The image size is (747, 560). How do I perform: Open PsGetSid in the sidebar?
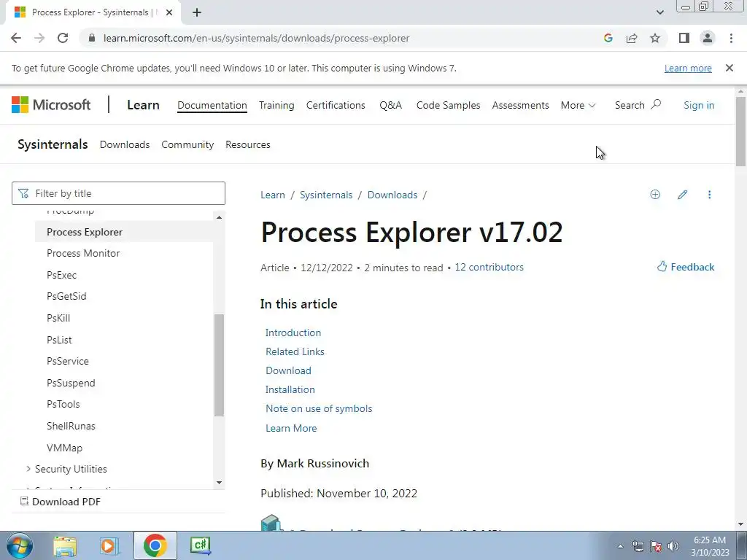tap(66, 296)
